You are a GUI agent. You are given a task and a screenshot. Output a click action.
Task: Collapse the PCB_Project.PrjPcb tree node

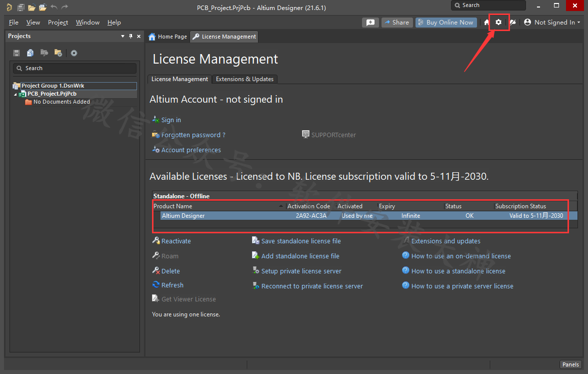click(x=15, y=94)
